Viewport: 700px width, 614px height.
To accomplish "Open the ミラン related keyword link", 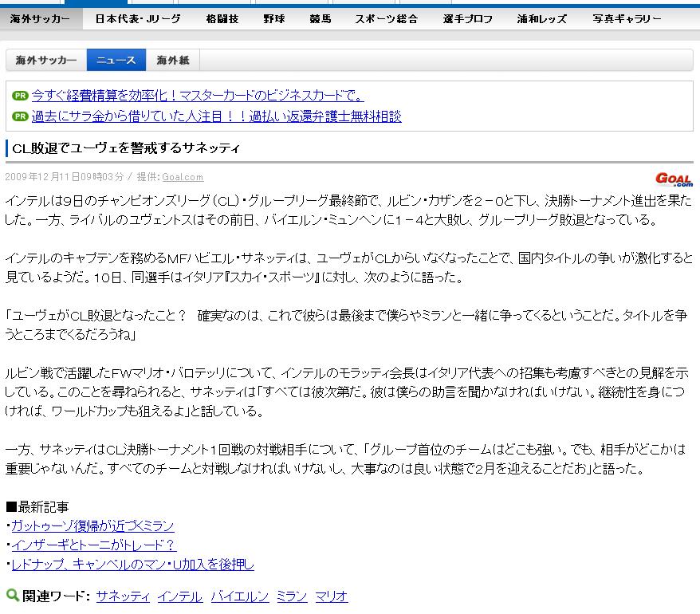I will (x=292, y=596).
